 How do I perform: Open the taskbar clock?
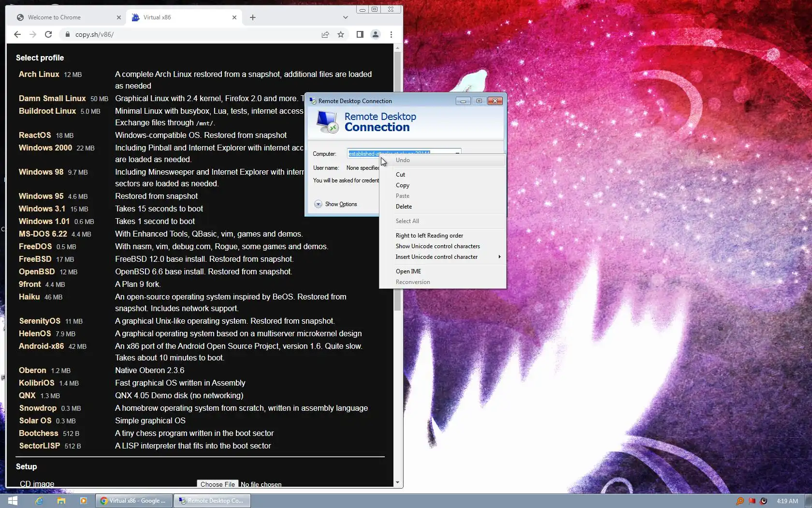pos(787,501)
